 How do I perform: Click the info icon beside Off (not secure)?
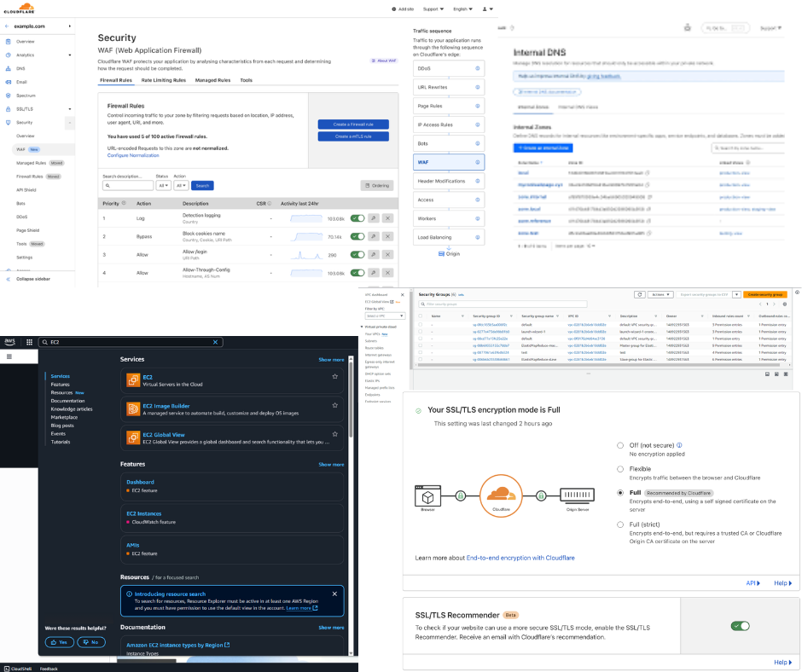[x=678, y=446]
